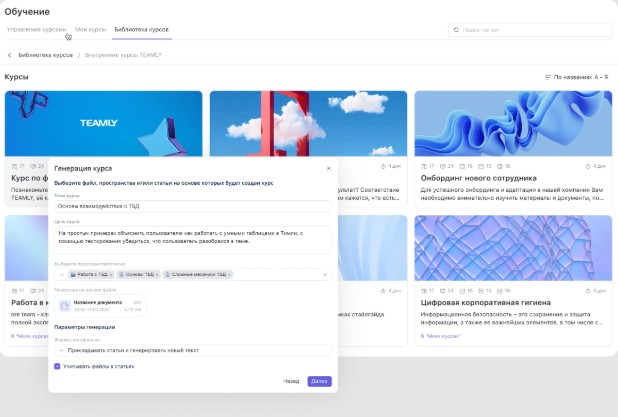Click the Курсы section heading
This screenshot has width=618, height=417.
17,77
